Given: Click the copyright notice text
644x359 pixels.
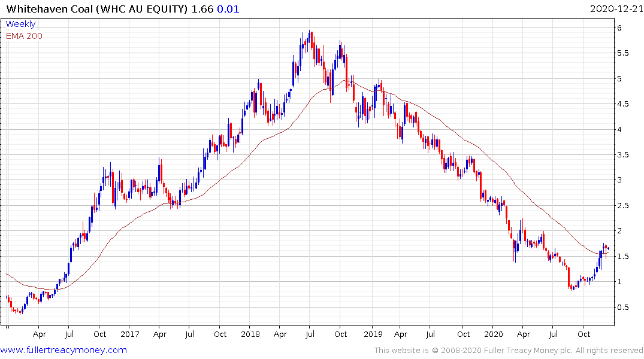Looking at the screenshot, I should coord(509,351).
